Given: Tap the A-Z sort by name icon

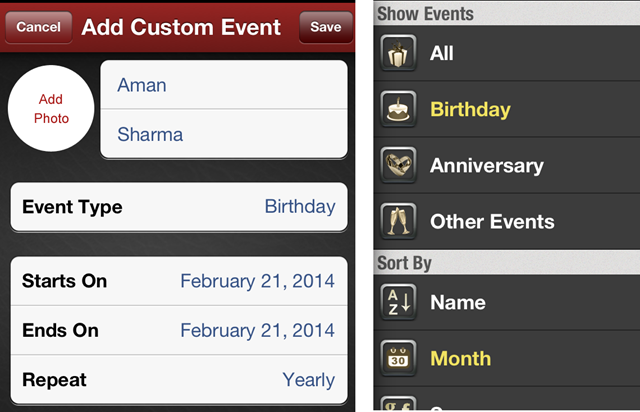Looking at the screenshot, I should pos(400,302).
